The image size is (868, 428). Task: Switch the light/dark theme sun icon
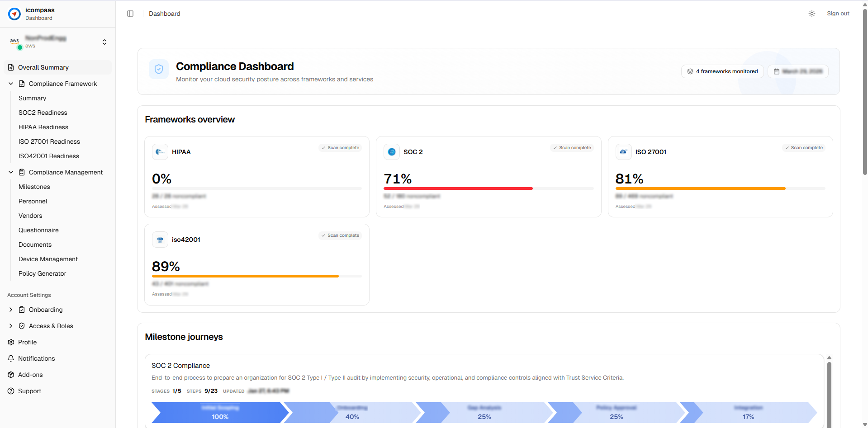coord(812,14)
